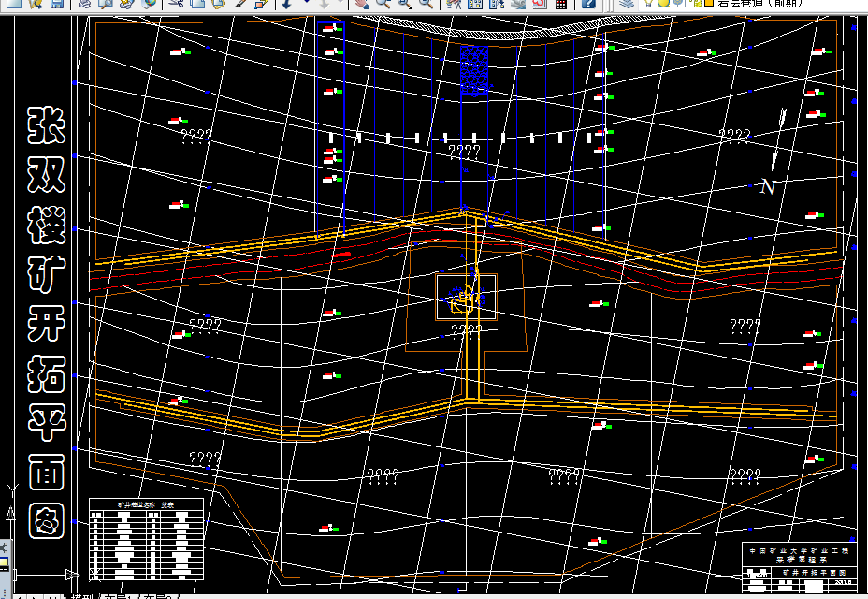The height and width of the screenshot is (599, 868).
Task: Toggle layer lock padlock icon
Action: (697, 3)
